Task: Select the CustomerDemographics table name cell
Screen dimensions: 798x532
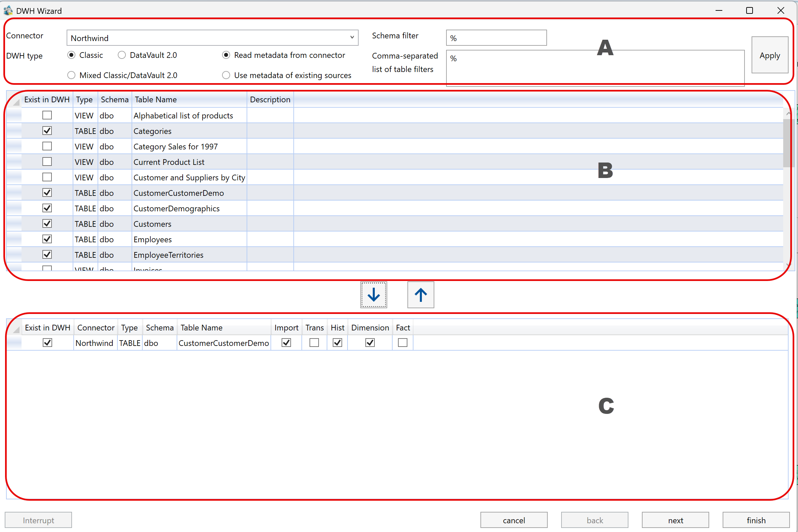Action: (x=189, y=208)
